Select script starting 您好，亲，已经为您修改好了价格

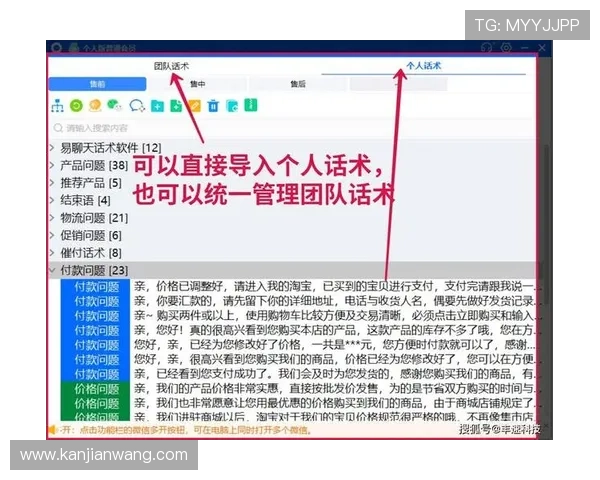[x=336, y=344]
